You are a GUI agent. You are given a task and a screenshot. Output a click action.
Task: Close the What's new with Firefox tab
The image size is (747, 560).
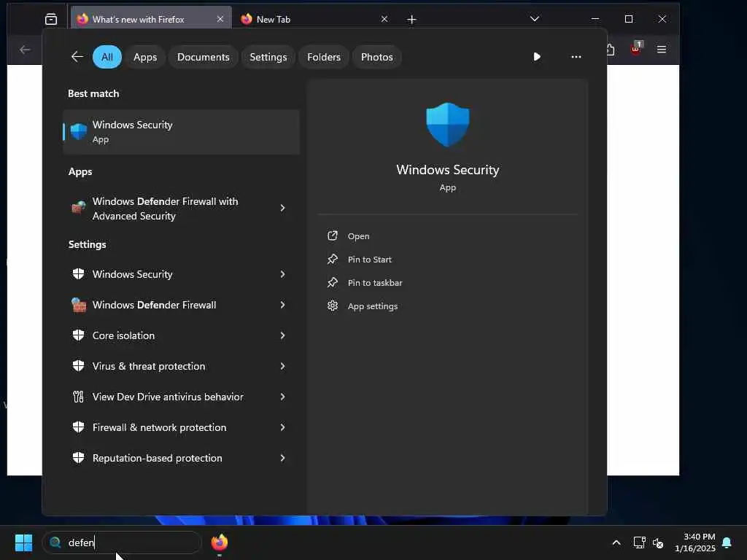coord(220,19)
